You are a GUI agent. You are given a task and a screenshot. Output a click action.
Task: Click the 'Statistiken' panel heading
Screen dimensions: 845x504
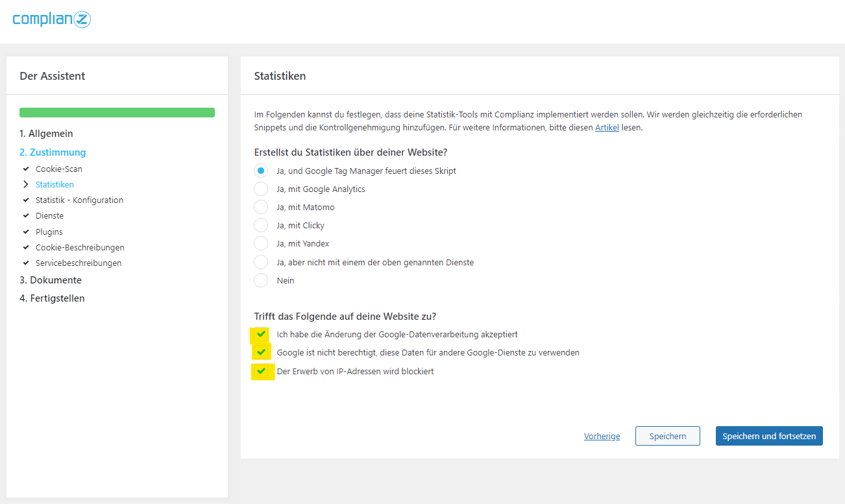(x=280, y=76)
